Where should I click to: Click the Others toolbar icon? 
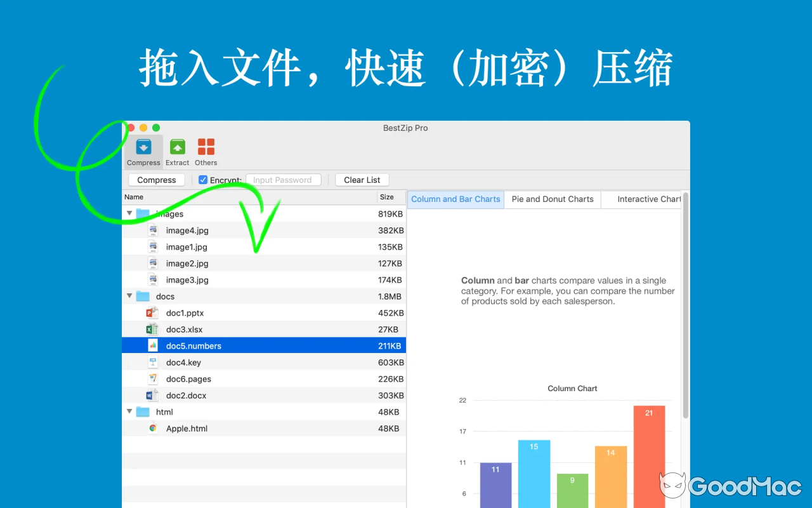[206, 150]
